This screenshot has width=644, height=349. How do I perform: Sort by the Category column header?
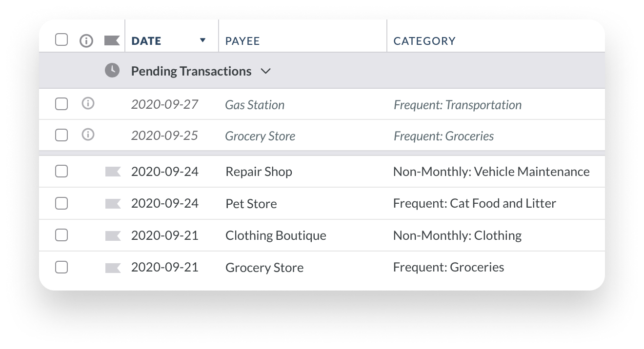point(424,41)
